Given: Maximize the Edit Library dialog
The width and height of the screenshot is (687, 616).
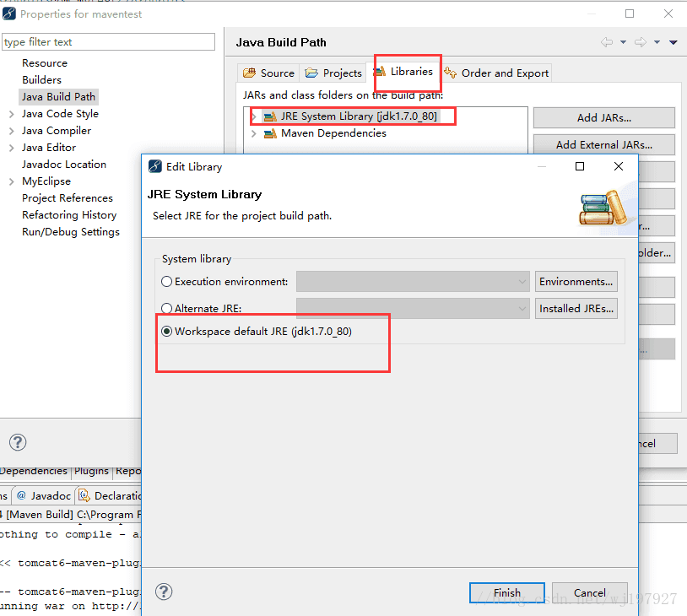Looking at the screenshot, I should 580,166.
